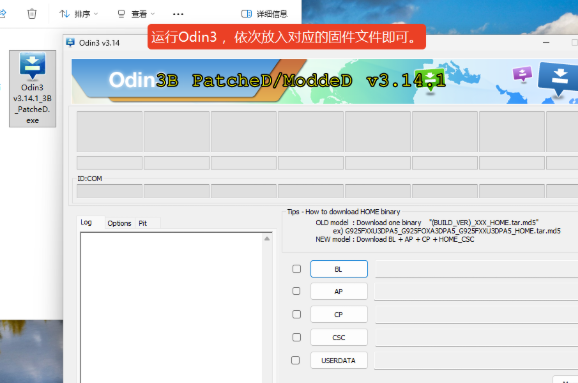578x383 pixels.
Task: Click the delete trash icon in Explorer toolbar
Action: [x=32, y=14]
